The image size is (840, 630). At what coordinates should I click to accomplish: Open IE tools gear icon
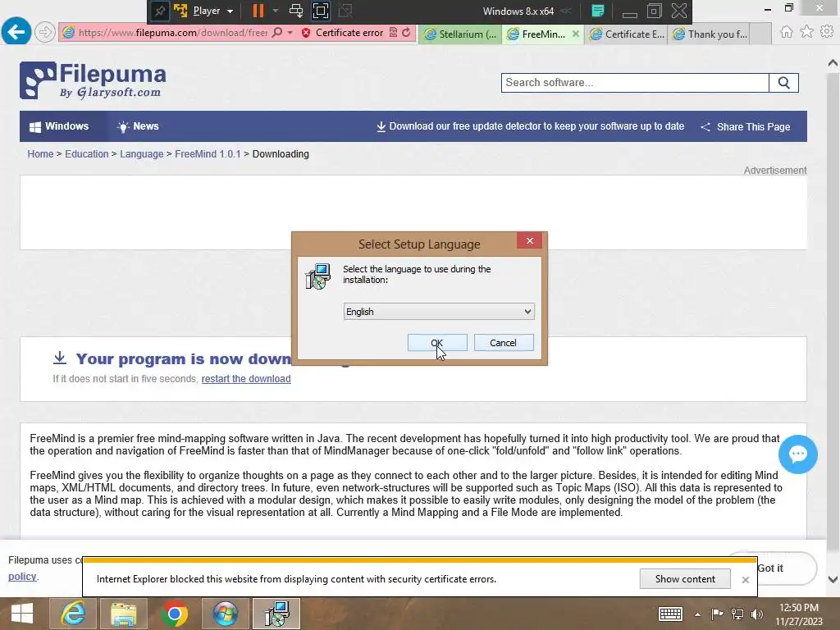point(827,32)
